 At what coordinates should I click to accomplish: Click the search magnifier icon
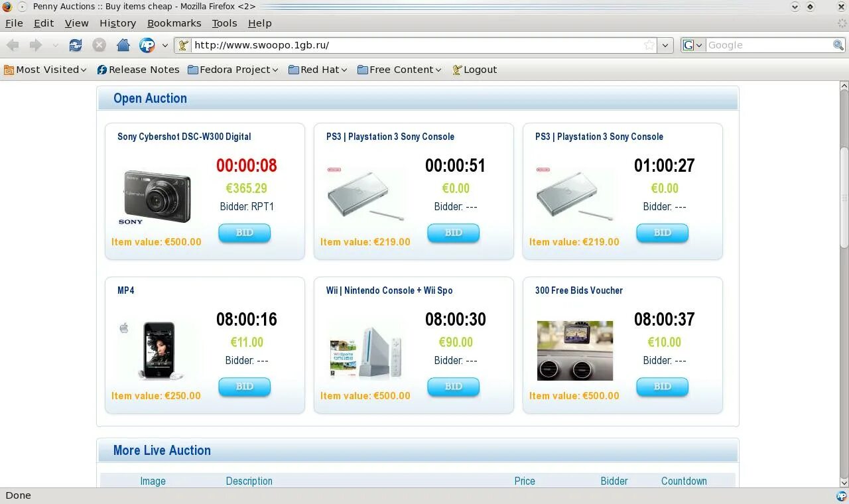point(838,45)
